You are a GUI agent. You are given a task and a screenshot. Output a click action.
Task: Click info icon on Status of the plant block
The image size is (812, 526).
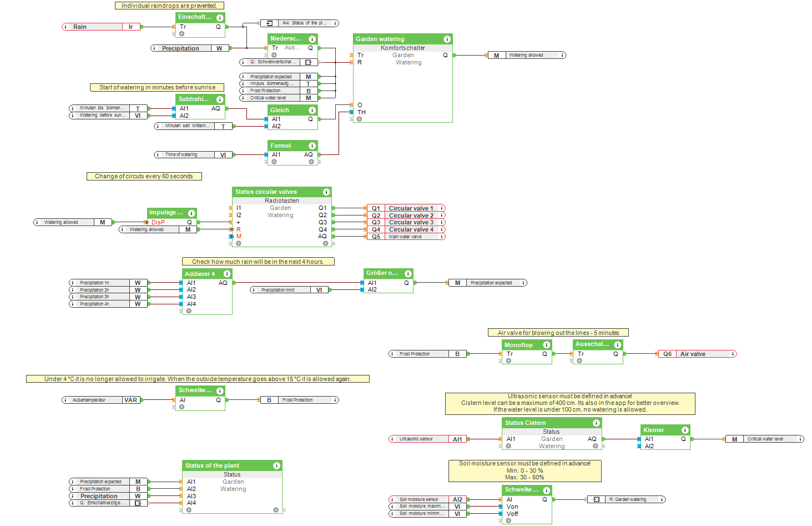click(x=276, y=465)
